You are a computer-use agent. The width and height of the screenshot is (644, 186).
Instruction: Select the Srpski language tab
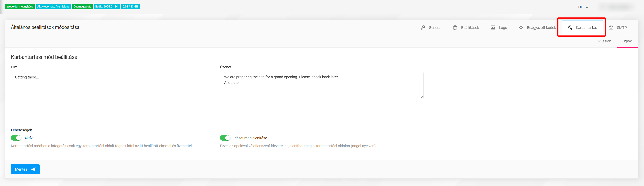[x=627, y=41]
